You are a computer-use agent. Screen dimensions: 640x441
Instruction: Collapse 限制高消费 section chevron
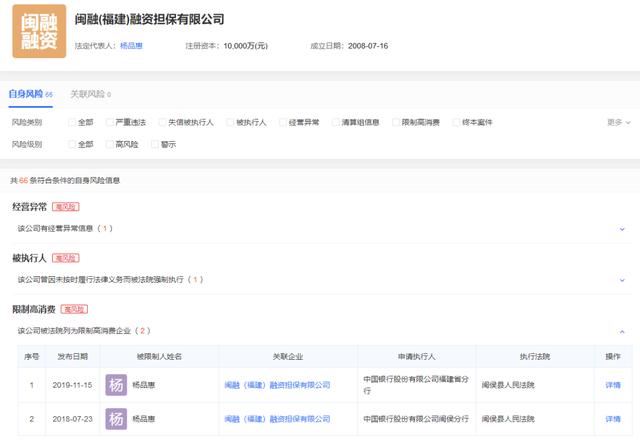pos(622,332)
